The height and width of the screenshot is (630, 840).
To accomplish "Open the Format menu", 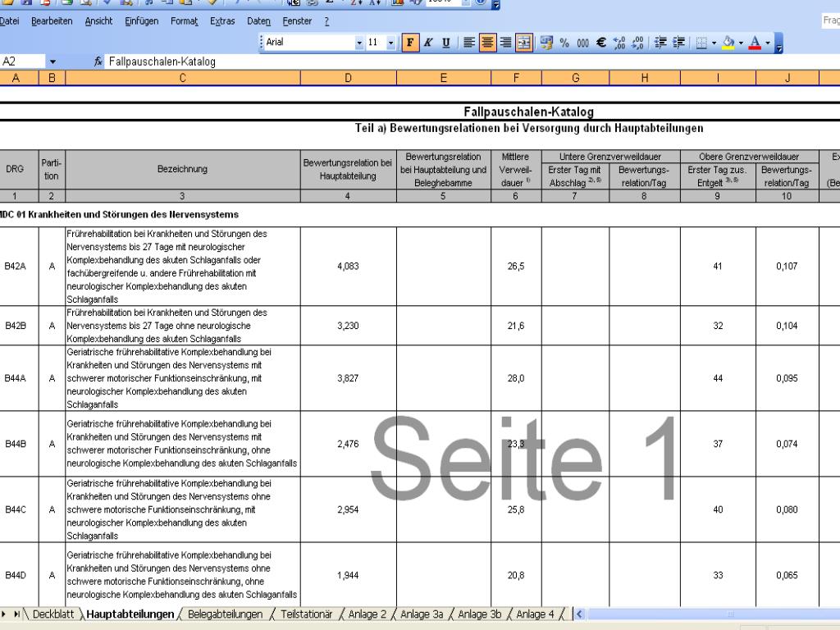I will pyautogui.click(x=185, y=21).
